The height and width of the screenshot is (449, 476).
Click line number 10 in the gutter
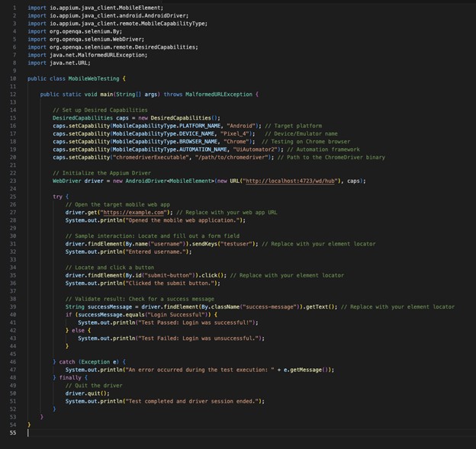pos(13,79)
